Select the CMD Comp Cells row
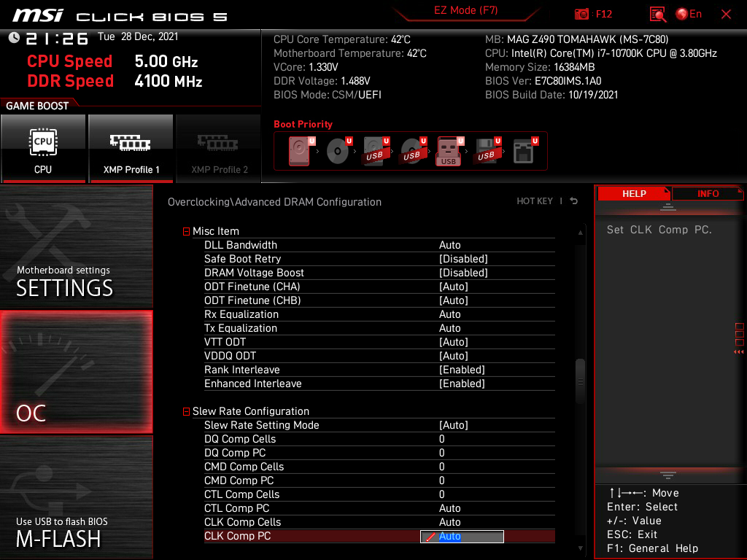747x560 pixels. point(379,467)
